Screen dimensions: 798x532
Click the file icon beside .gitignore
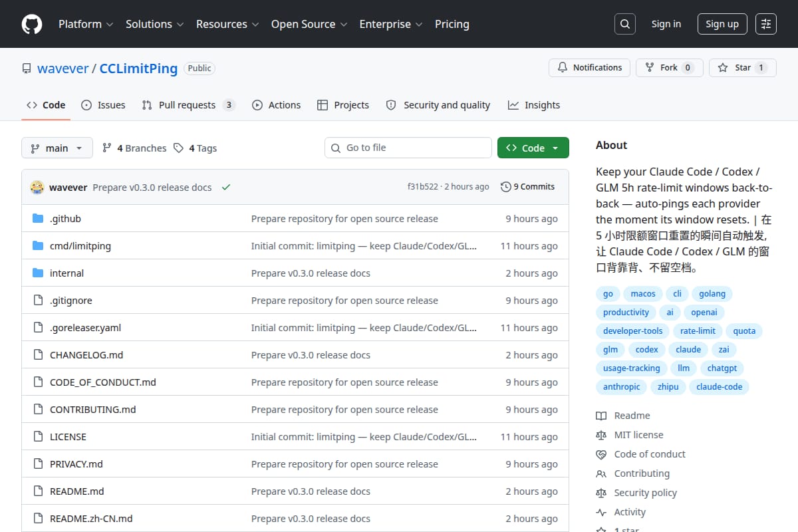tap(38, 301)
